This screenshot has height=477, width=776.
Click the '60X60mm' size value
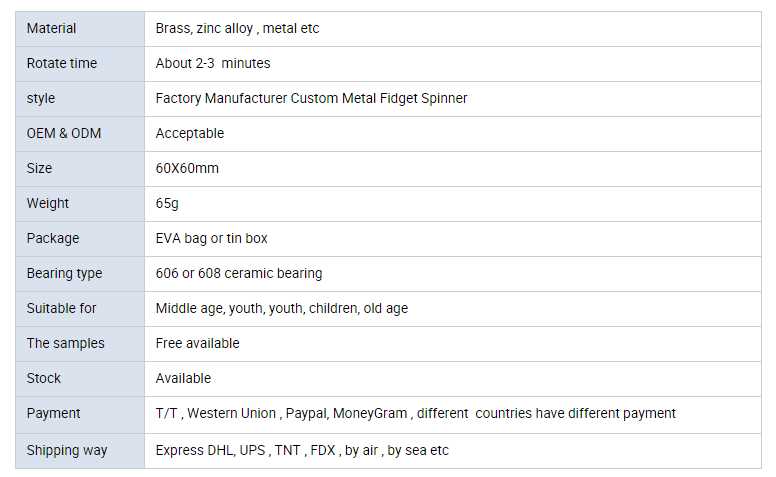pyautogui.click(x=187, y=168)
